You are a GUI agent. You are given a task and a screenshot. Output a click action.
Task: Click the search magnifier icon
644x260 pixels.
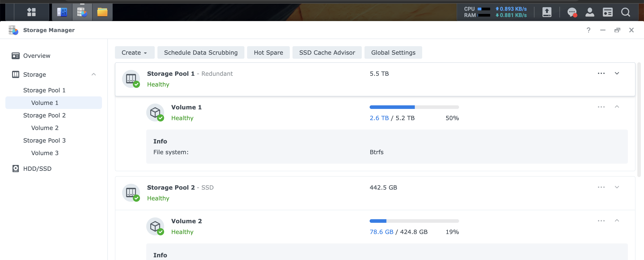(x=625, y=12)
